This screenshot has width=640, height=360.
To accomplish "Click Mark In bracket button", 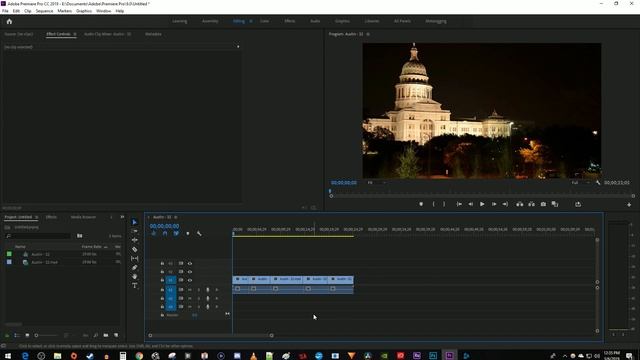I will click(433, 204).
